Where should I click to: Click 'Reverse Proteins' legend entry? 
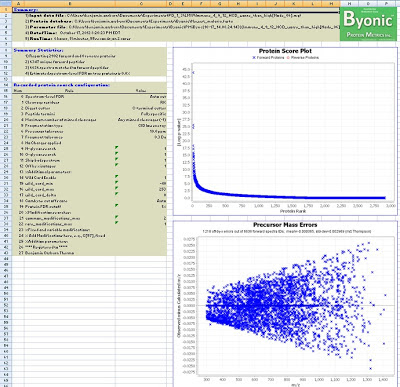[x=303, y=58]
